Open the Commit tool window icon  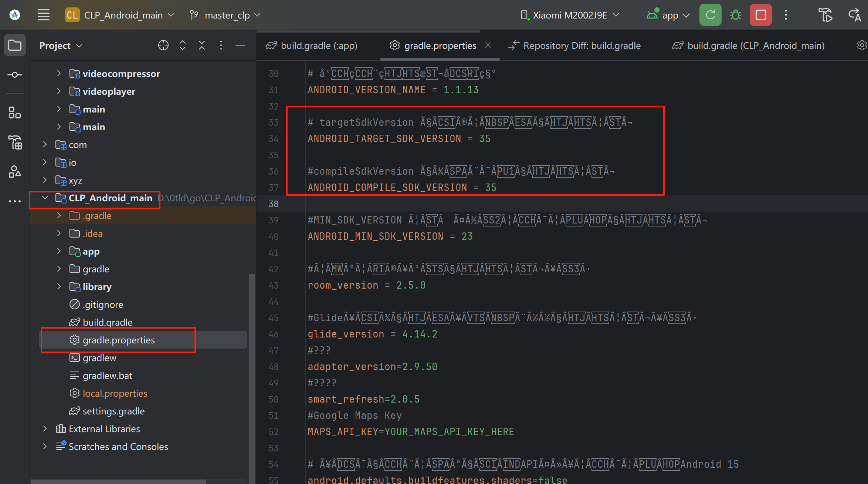click(x=15, y=75)
